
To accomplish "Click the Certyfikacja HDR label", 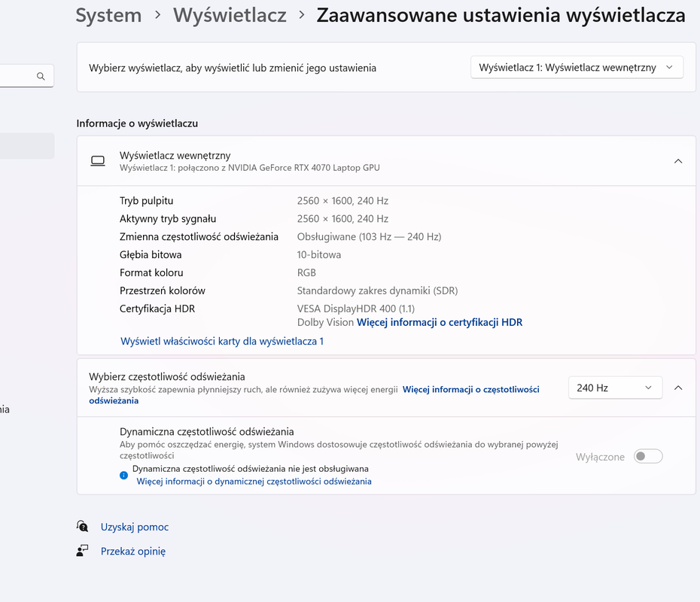I will 157,309.
